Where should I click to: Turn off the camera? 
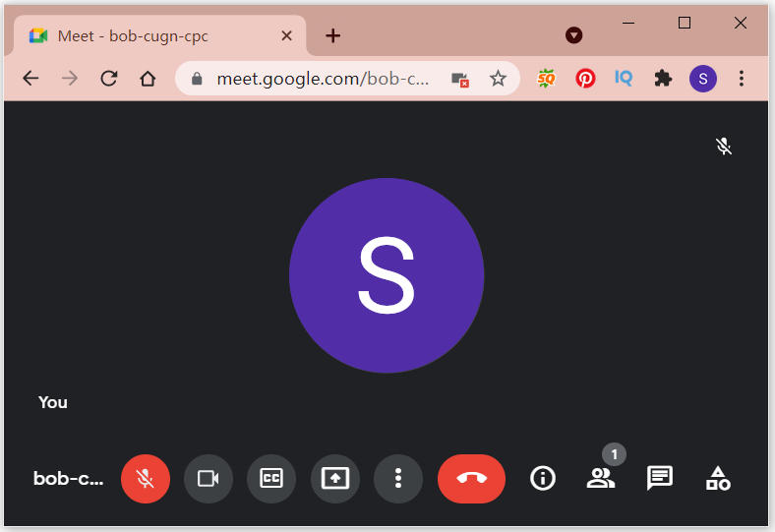point(209,479)
